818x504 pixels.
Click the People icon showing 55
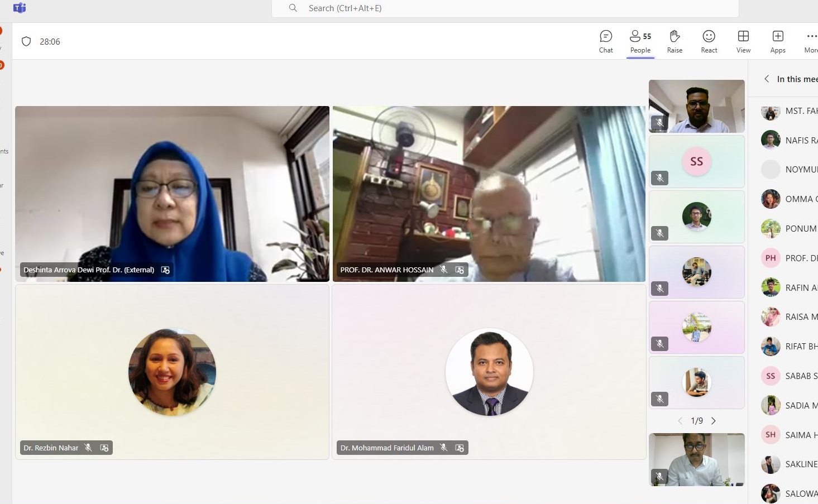tap(640, 42)
